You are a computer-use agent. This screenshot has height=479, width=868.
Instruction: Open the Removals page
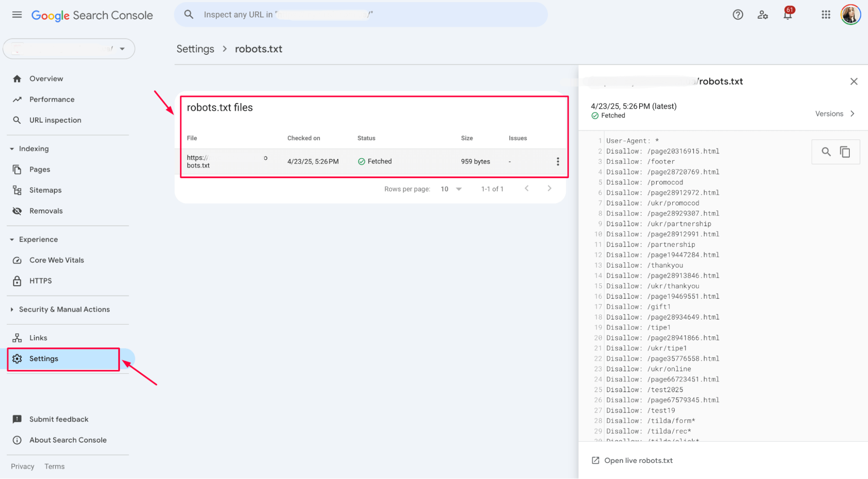point(46,211)
